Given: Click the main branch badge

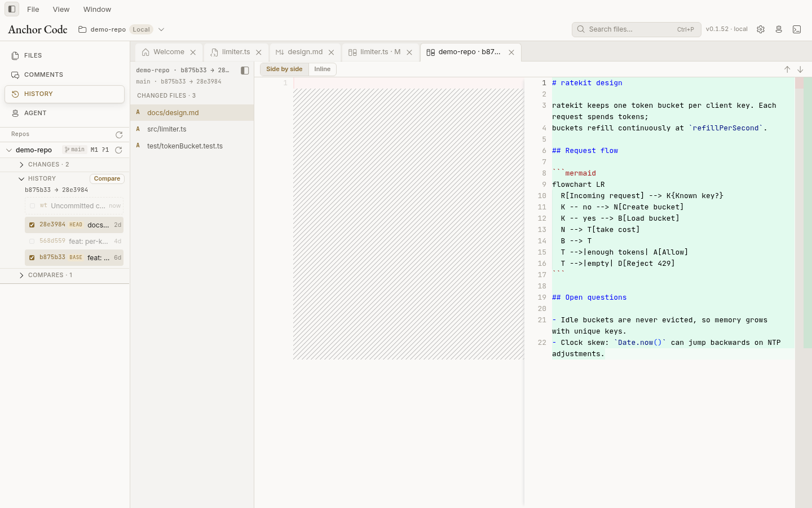Looking at the screenshot, I should pyautogui.click(x=74, y=150).
